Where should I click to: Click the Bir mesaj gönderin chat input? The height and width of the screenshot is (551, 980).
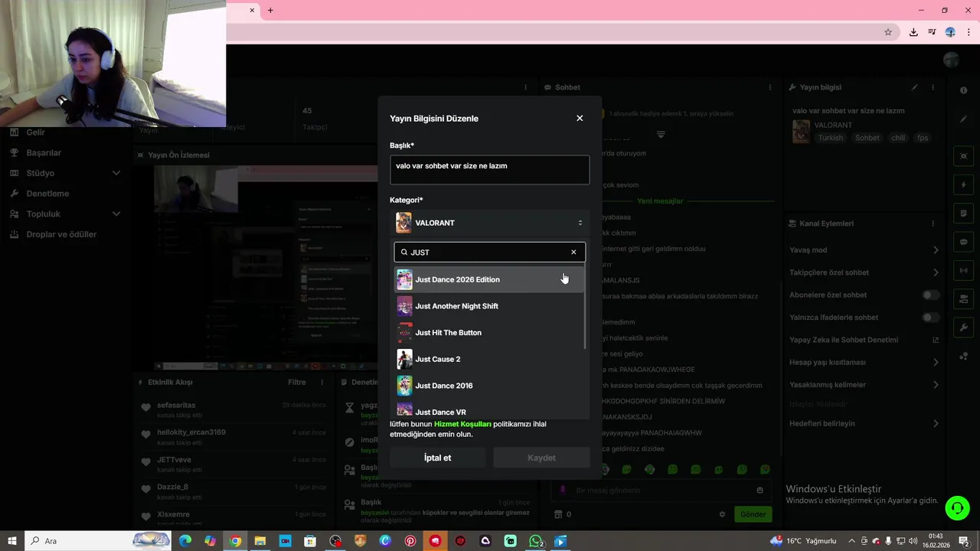pyautogui.click(x=662, y=490)
